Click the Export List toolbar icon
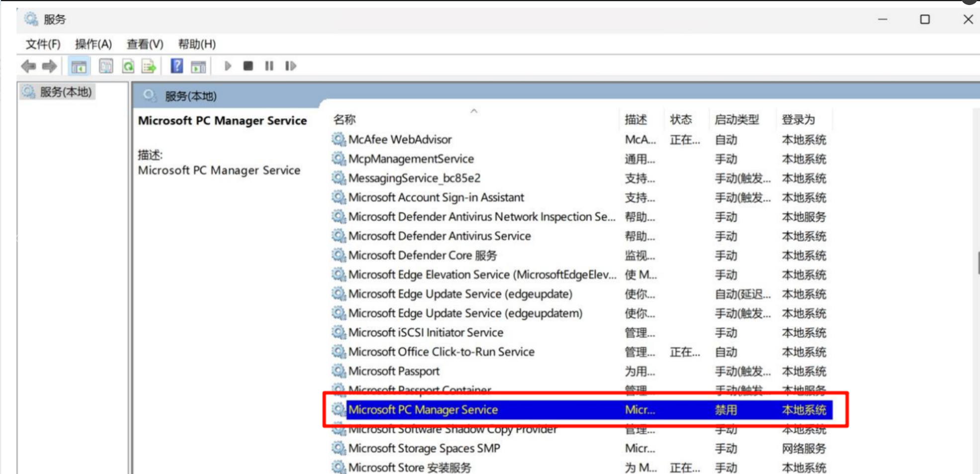 click(x=149, y=66)
